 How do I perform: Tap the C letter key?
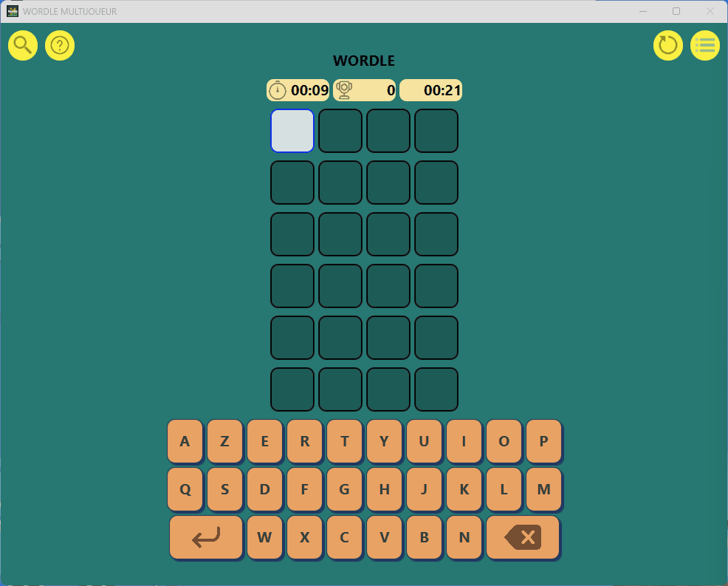click(x=345, y=537)
